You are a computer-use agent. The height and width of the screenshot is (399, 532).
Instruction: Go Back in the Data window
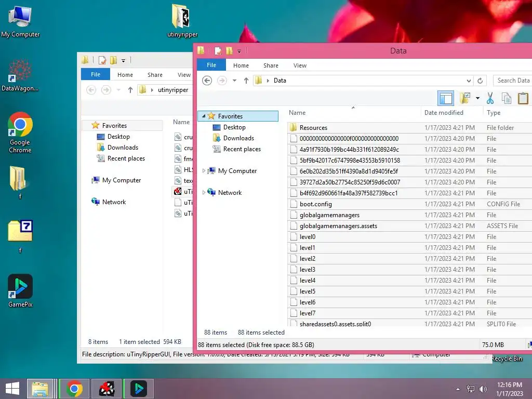coord(207,81)
